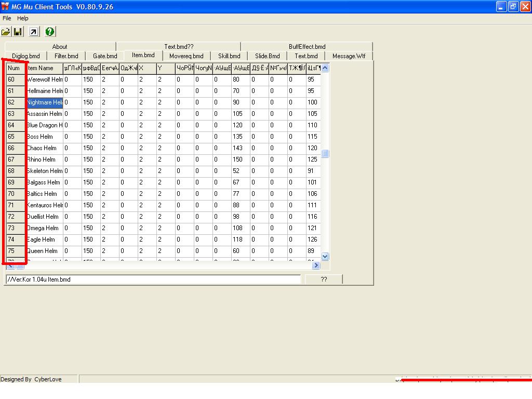
Task: Click the vertical scrollbar thumb
Action: click(x=325, y=154)
